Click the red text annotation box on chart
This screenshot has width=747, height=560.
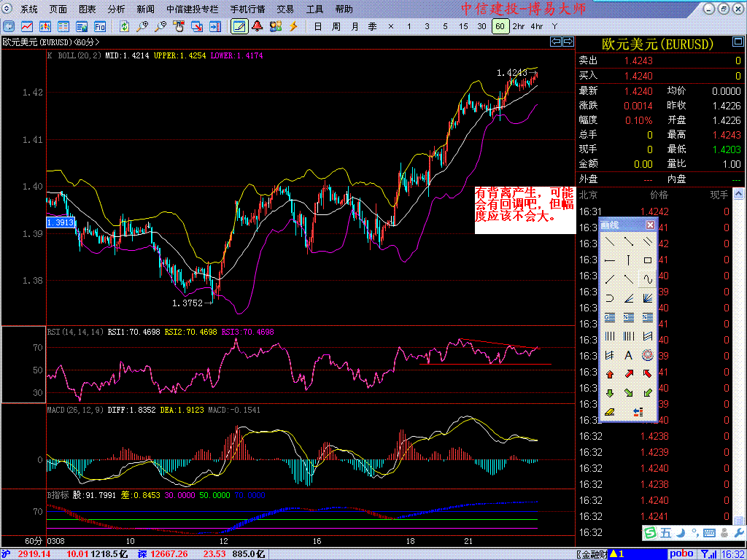[525, 210]
